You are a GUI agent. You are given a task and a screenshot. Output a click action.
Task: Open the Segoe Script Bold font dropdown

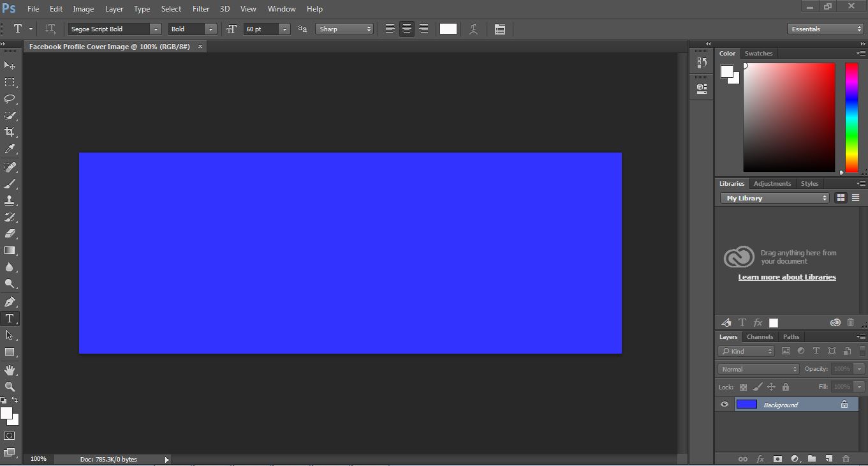coord(156,29)
